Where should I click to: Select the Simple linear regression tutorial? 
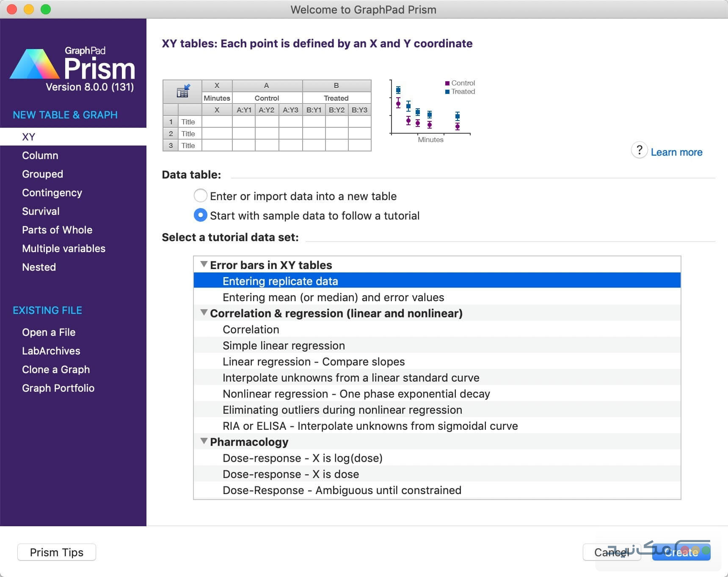pyautogui.click(x=284, y=346)
